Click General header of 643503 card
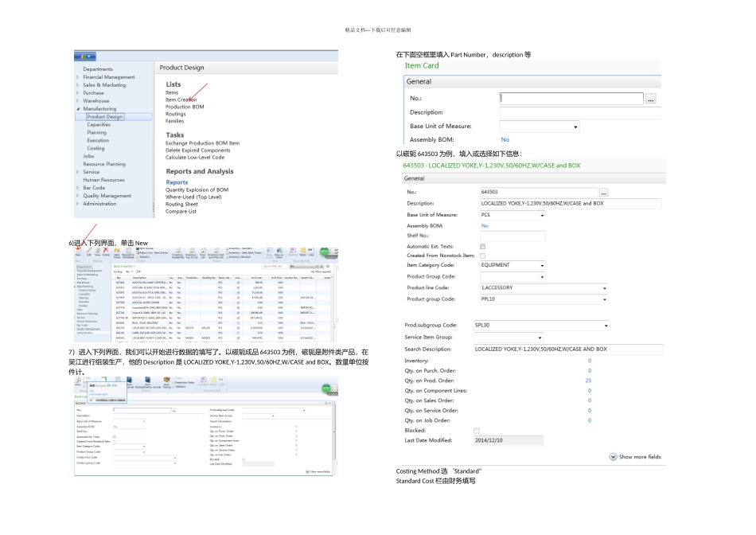 pos(534,178)
